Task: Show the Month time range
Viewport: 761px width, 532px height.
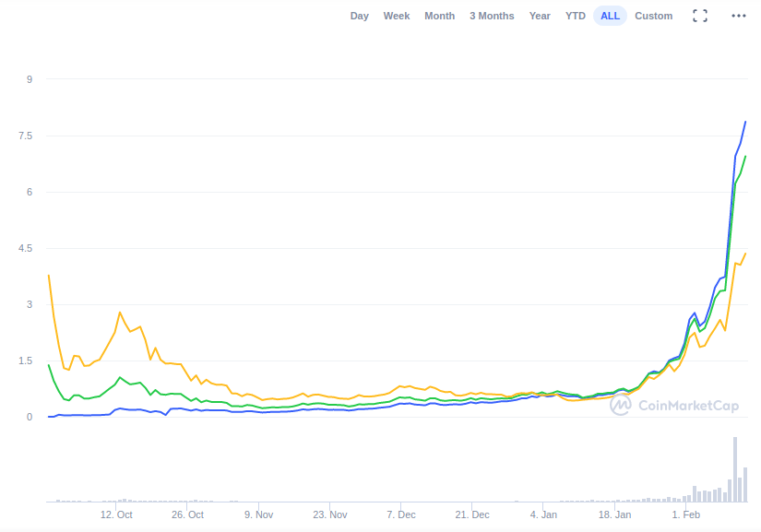Action: point(439,16)
